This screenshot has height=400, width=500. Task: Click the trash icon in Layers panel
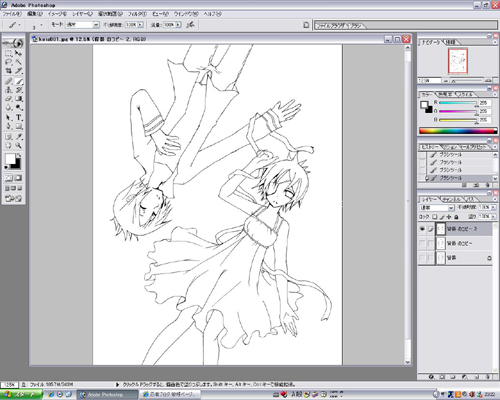(487, 377)
